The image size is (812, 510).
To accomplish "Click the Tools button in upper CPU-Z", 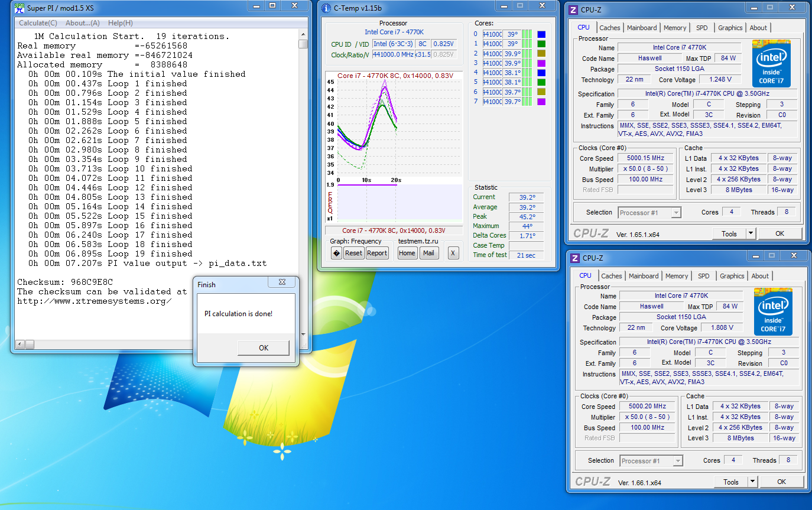I will [x=729, y=233].
